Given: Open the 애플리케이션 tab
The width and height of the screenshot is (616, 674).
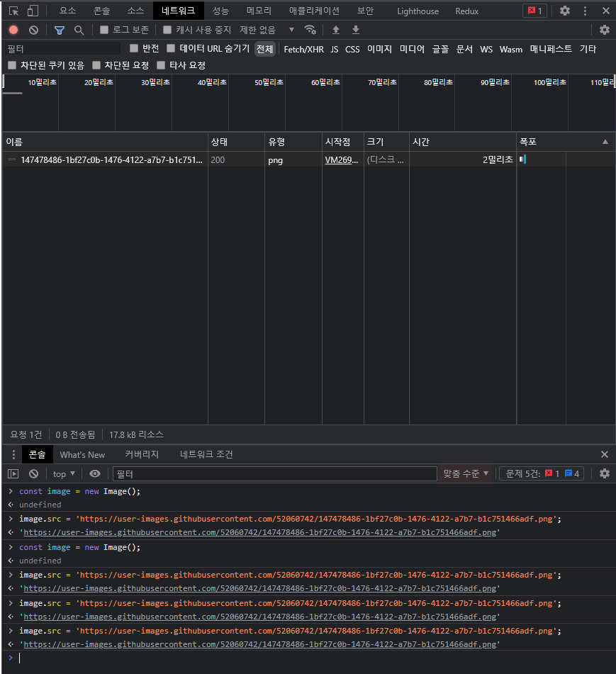Looking at the screenshot, I should [314, 11].
